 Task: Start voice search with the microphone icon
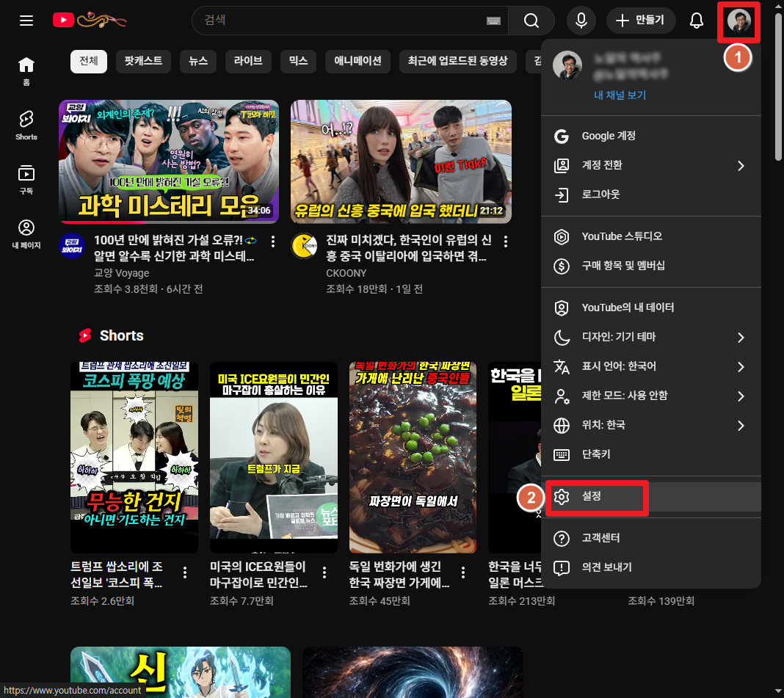coord(581,20)
